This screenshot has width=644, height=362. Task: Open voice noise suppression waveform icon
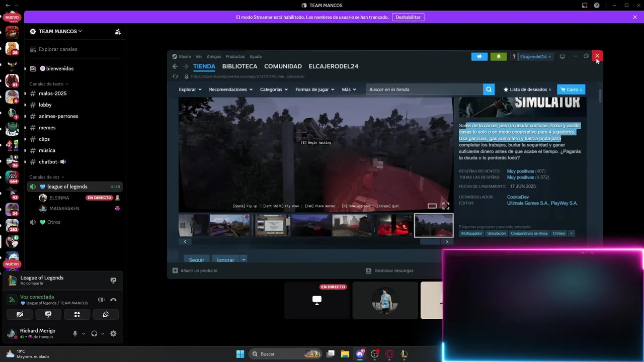click(101, 300)
